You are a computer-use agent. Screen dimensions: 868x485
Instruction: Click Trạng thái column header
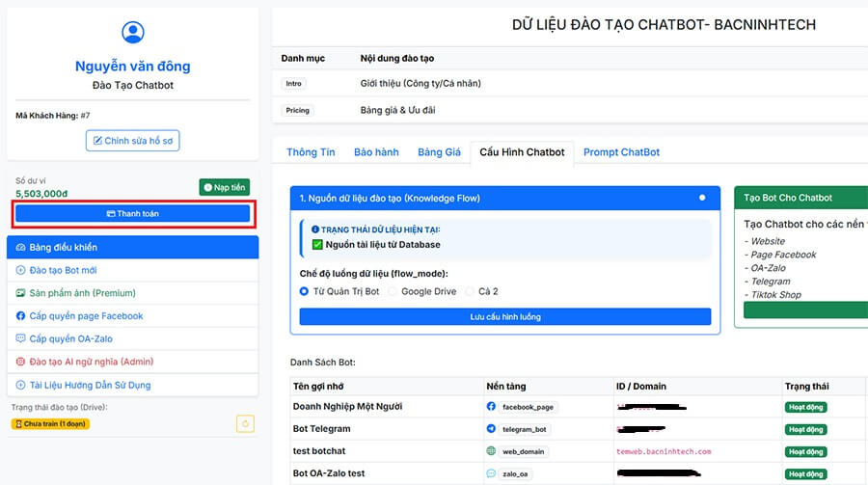(x=806, y=387)
